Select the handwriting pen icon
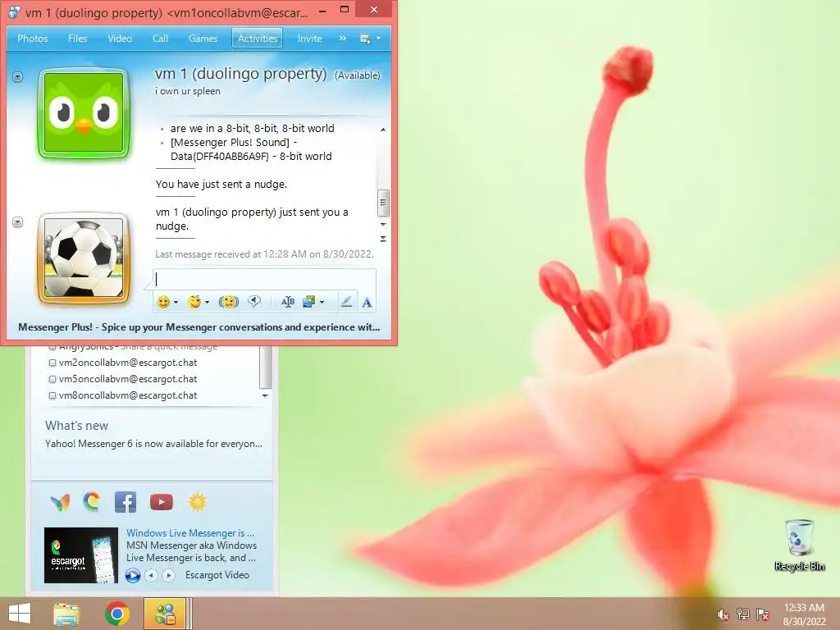 click(347, 302)
